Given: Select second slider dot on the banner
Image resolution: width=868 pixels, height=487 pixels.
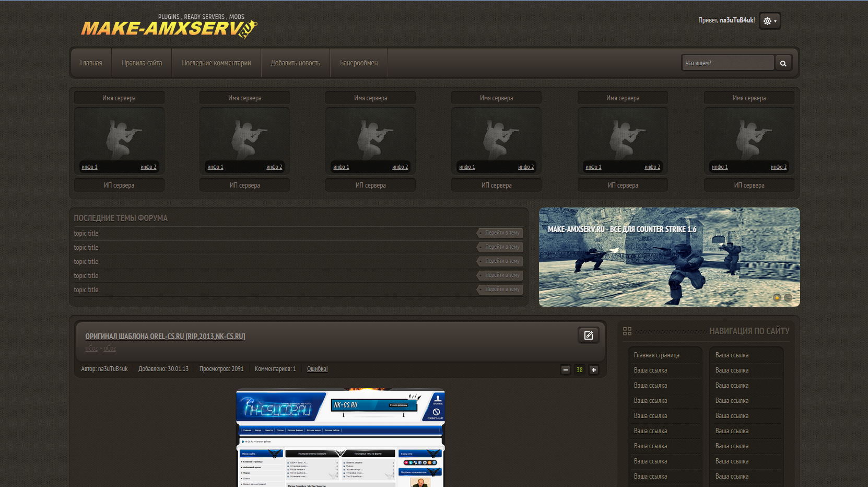Looking at the screenshot, I should point(788,297).
